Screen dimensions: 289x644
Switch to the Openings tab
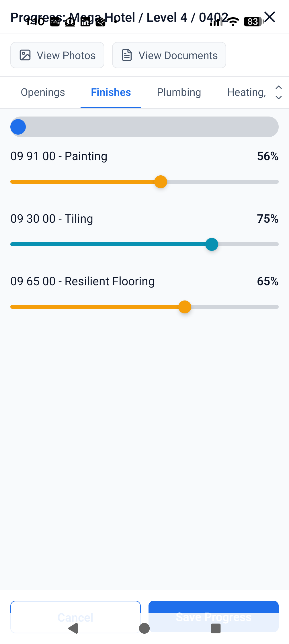click(43, 92)
